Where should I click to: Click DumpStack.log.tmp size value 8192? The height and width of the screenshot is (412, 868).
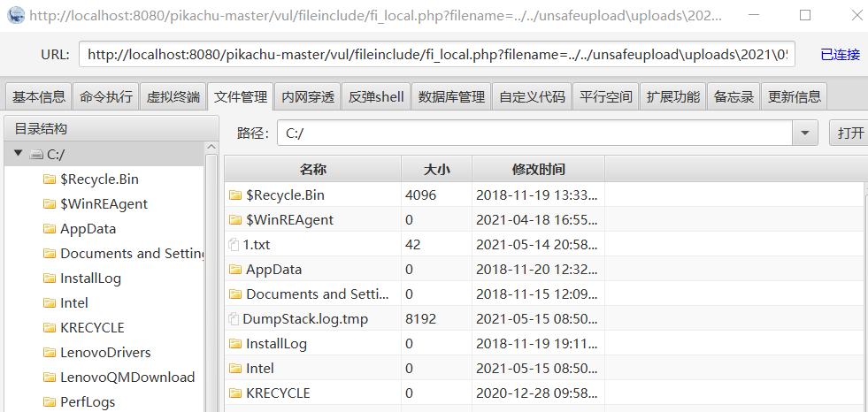point(420,318)
